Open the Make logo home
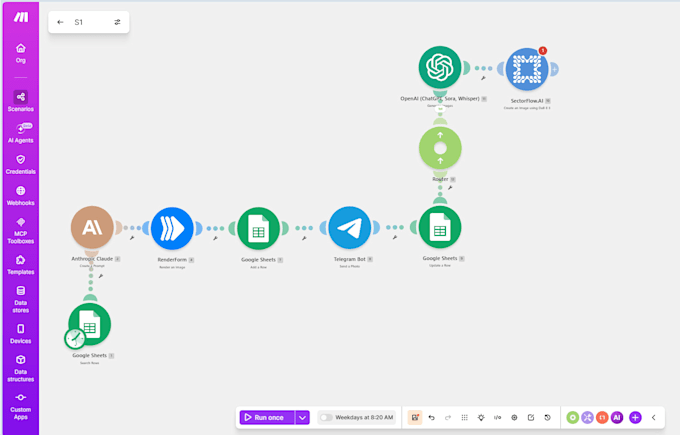This screenshot has height=435, width=680. click(x=20, y=17)
